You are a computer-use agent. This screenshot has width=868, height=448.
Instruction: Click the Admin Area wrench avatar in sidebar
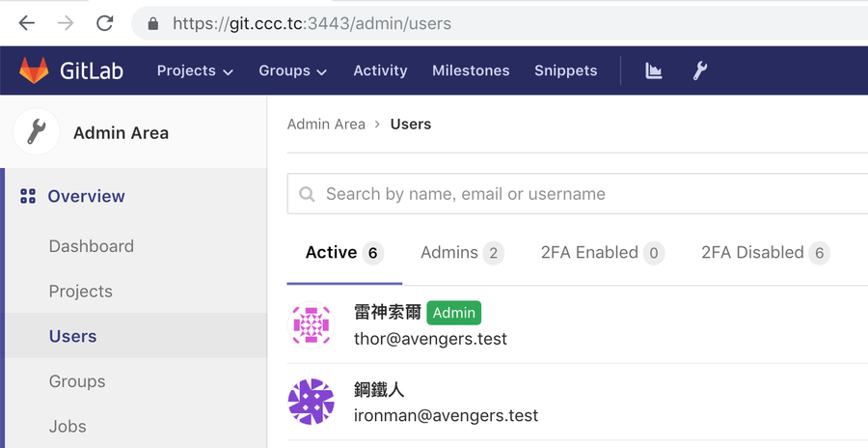37,132
